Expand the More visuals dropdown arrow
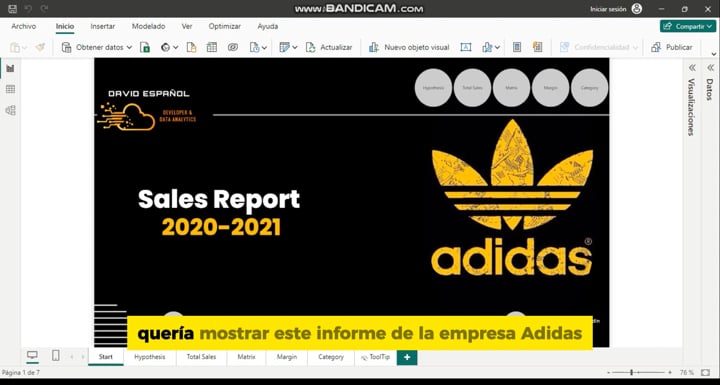Viewport: 720px width, 385px height. point(497,47)
